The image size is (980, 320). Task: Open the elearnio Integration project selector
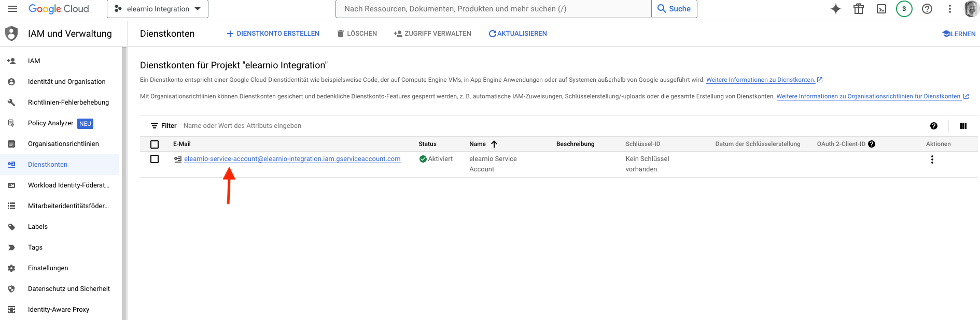[158, 9]
